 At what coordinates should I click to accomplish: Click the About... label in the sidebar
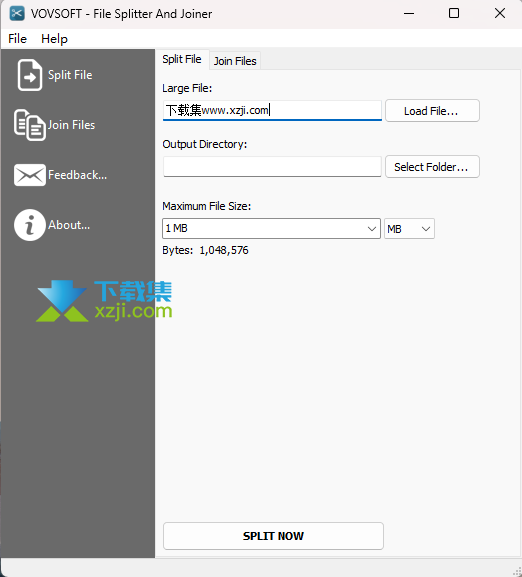point(69,225)
